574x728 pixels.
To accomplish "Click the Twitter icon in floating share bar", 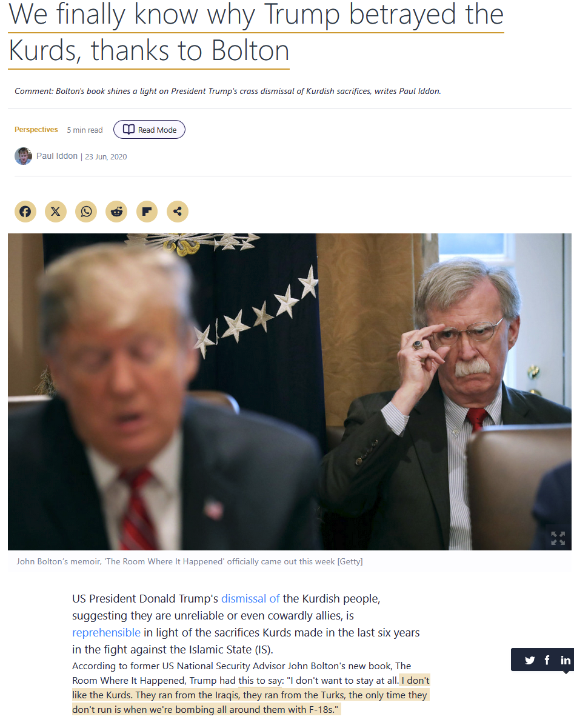I will pos(530,660).
